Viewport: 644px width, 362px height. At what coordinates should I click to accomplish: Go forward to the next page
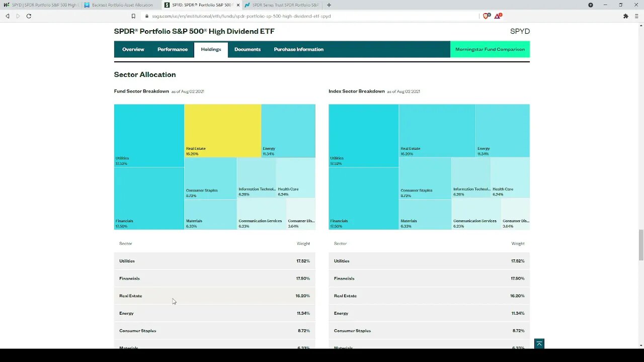(18, 16)
